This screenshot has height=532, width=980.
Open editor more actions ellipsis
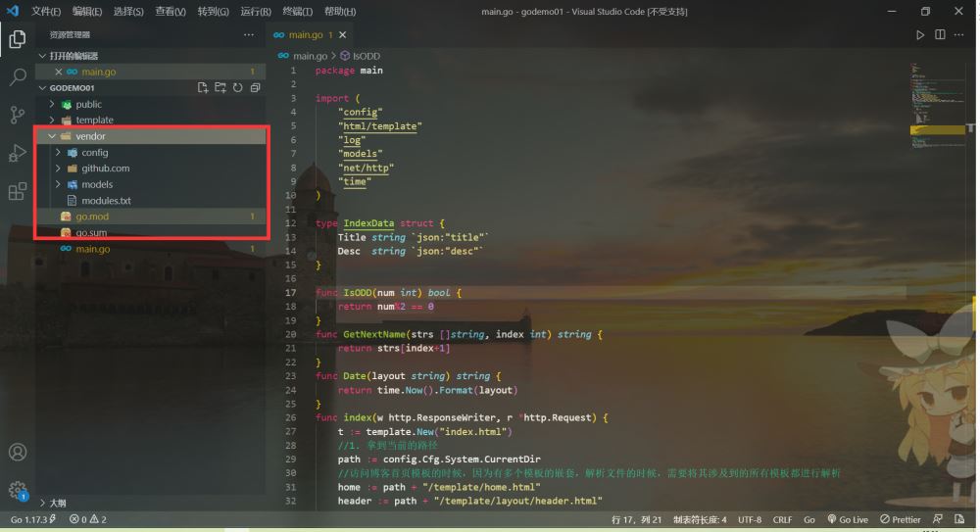point(958,35)
